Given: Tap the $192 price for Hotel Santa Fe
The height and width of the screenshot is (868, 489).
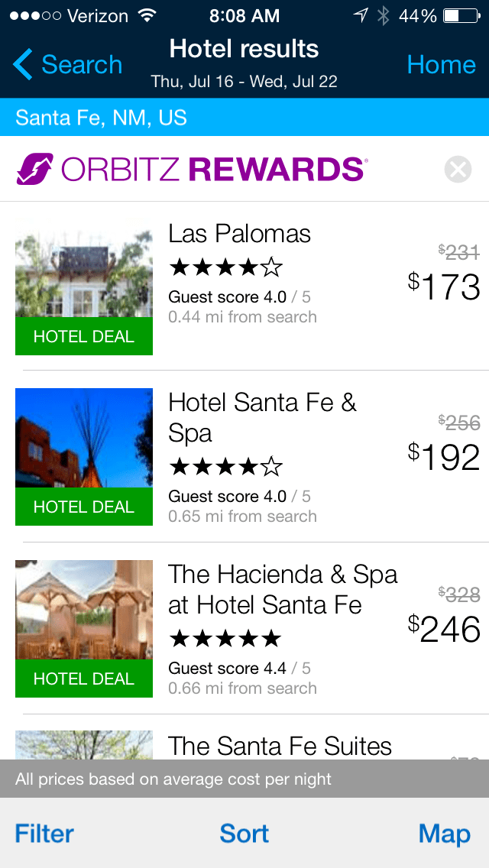Looking at the screenshot, I should (x=444, y=457).
